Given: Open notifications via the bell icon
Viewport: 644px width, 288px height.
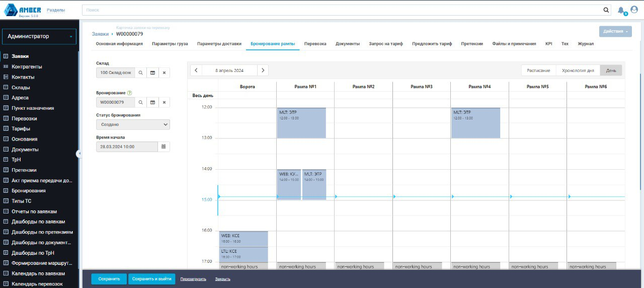Looking at the screenshot, I should [621, 10].
